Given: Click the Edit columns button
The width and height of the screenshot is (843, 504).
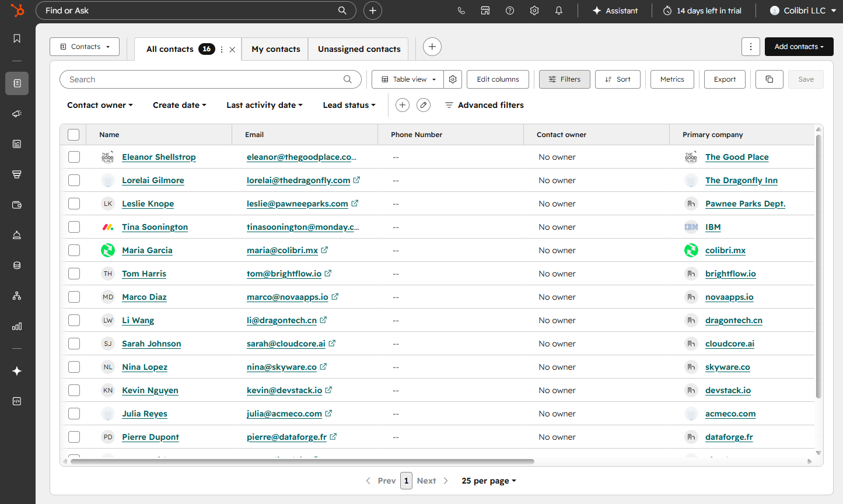Looking at the screenshot, I should click(498, 79).
